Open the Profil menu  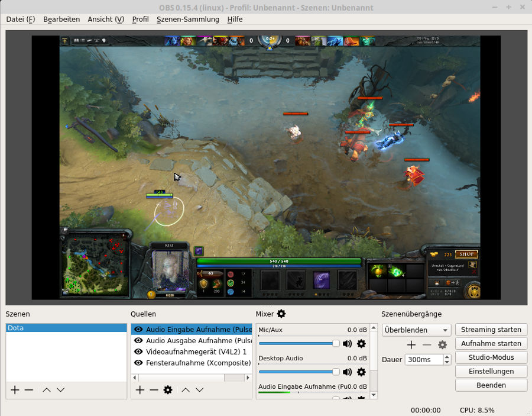[141, 20]
